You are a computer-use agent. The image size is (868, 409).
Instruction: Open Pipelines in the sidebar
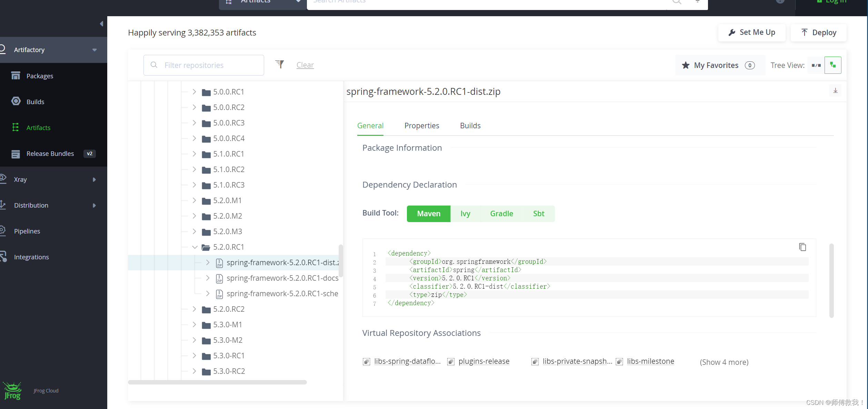pos(27,231)
